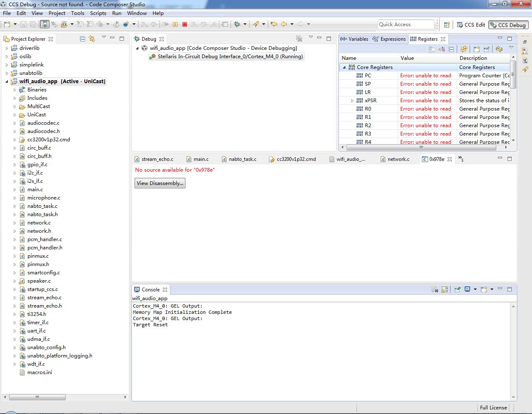Show hidden editor tabs list

[x=461, y=159]
